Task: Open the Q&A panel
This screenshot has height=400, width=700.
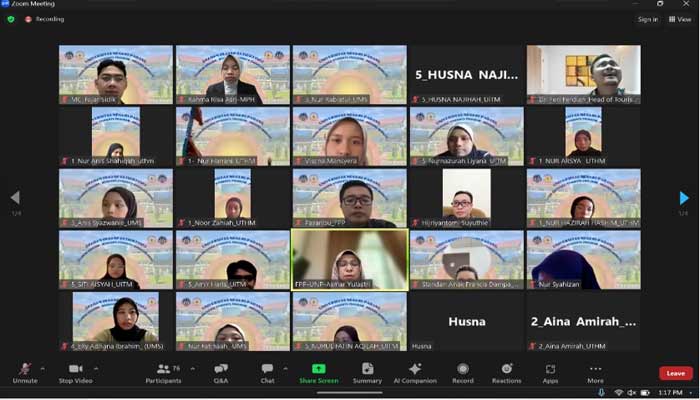Action: (x=221, y=371)
